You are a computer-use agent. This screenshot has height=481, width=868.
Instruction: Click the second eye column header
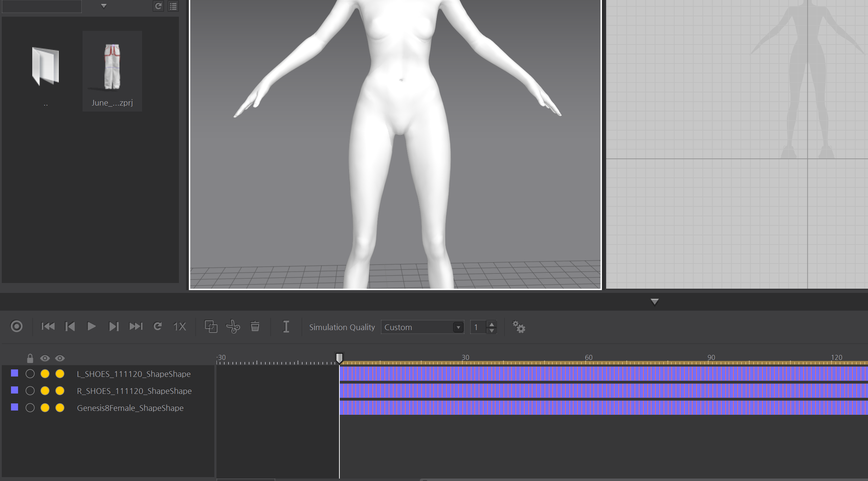click(60, 358)
